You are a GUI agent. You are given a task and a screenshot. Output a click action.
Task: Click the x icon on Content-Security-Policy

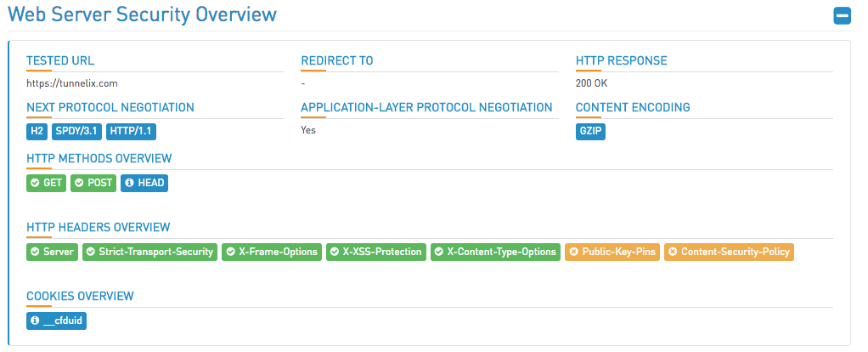674,252
